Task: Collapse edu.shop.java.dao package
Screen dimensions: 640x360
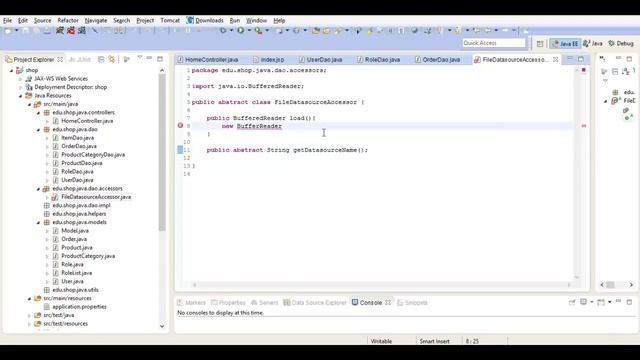Action: [x=38, y=129]
